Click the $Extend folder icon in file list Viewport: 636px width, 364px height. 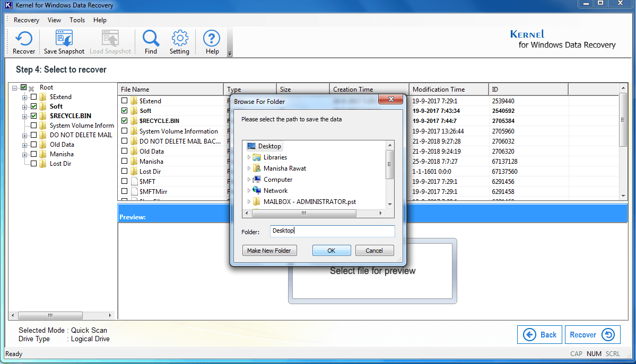134,101
